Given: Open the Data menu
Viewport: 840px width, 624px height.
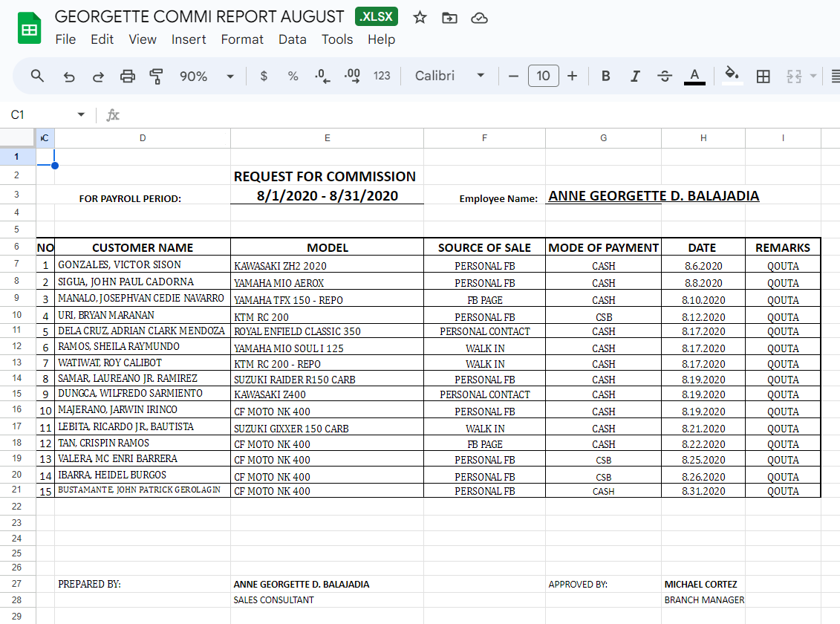Looking at the screenshot, I should click(293, 39).
